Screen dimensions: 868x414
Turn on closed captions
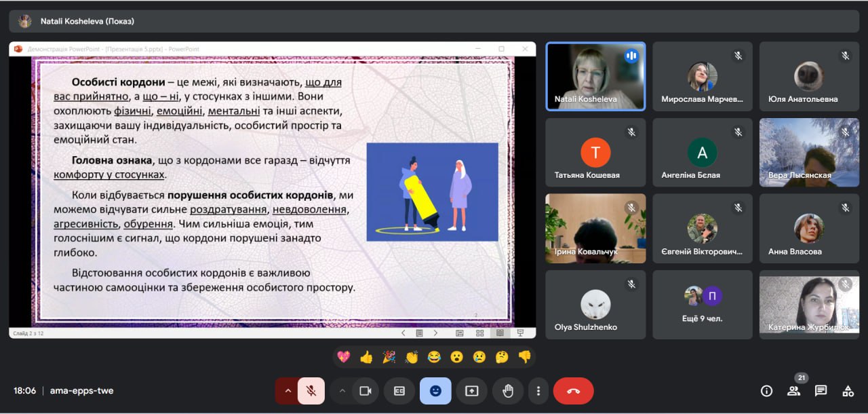399,391
